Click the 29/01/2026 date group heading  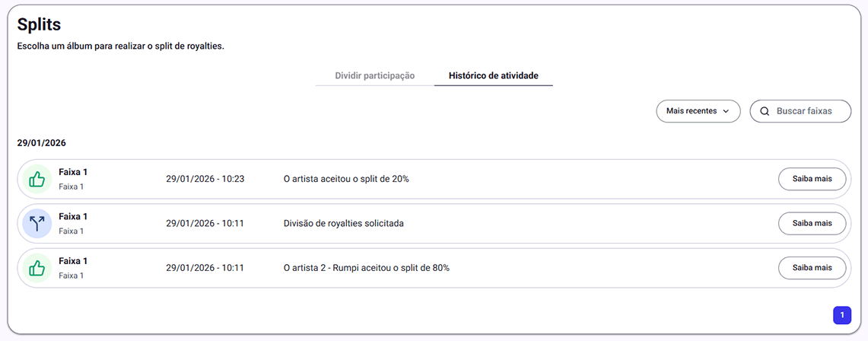(42, 142)
